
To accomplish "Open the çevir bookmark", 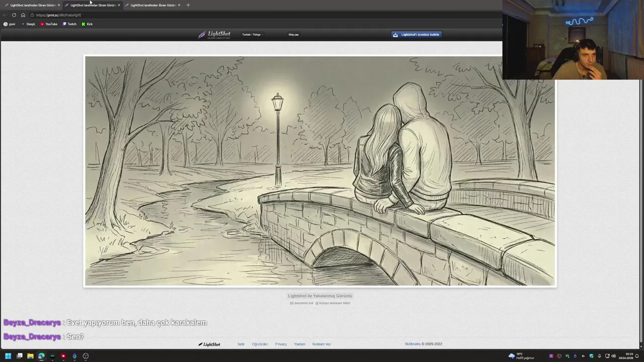I will click(x=10, y=24).
